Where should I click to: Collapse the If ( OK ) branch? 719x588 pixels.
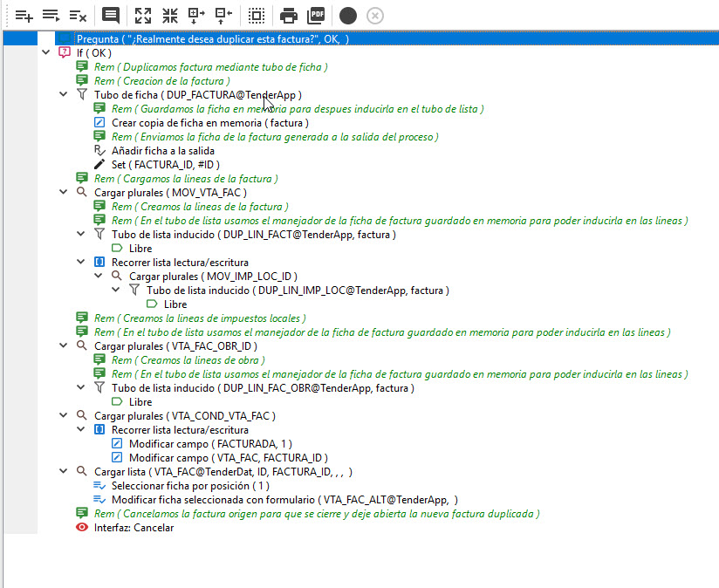[46, 52]
